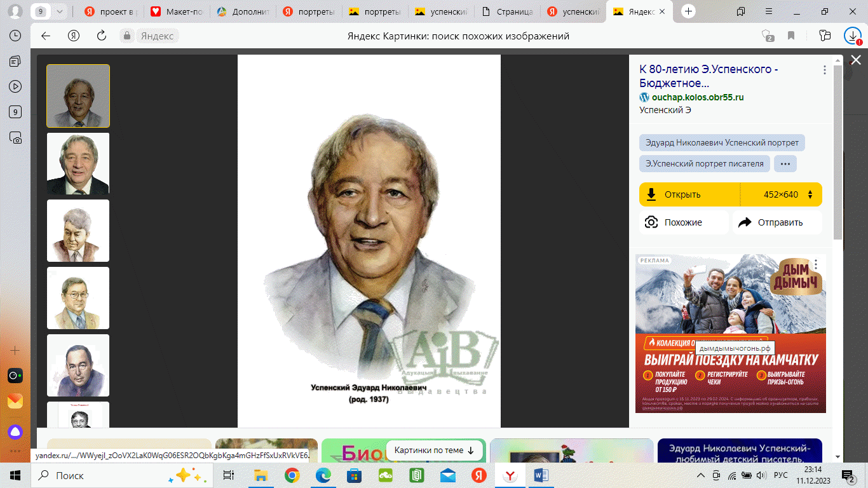Click the 'Открыть' download button
This screenshot has height=488, width=868.
point(689,194)
